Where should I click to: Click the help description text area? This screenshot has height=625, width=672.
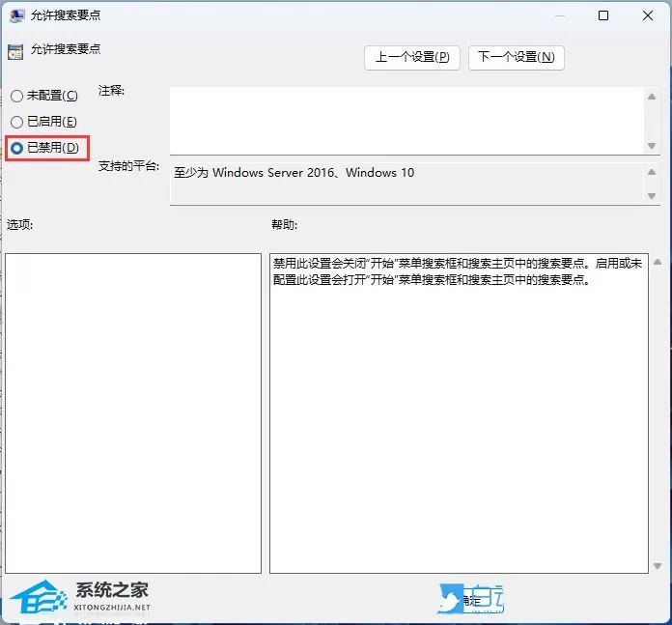point(459,413)
